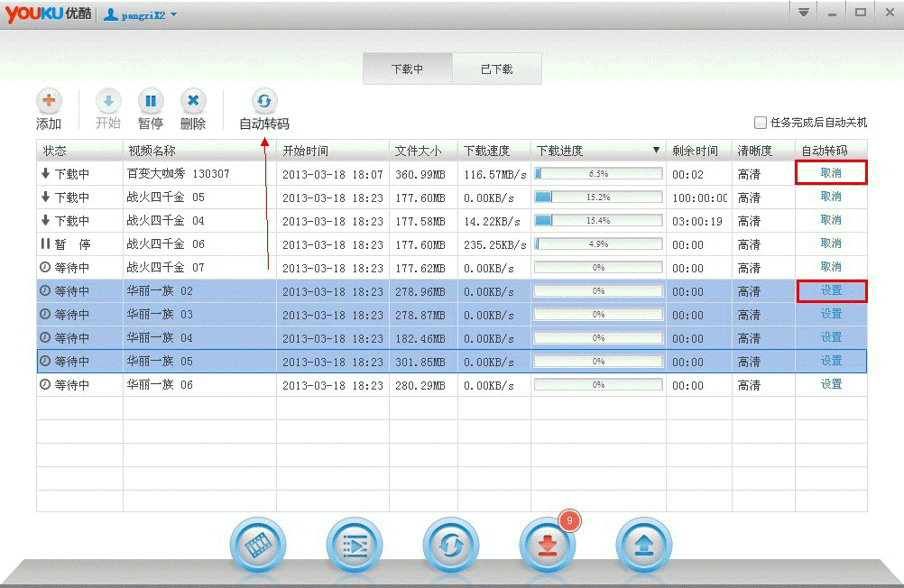Open the download manager icon with badge 9

[547, 545]
